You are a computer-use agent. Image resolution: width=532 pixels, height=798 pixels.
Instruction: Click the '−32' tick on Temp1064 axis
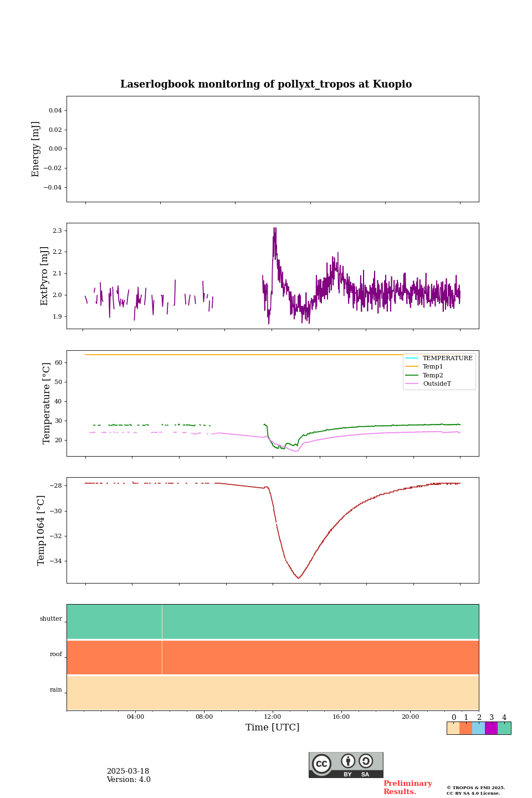pyautogui.click(x=56, y=536)
